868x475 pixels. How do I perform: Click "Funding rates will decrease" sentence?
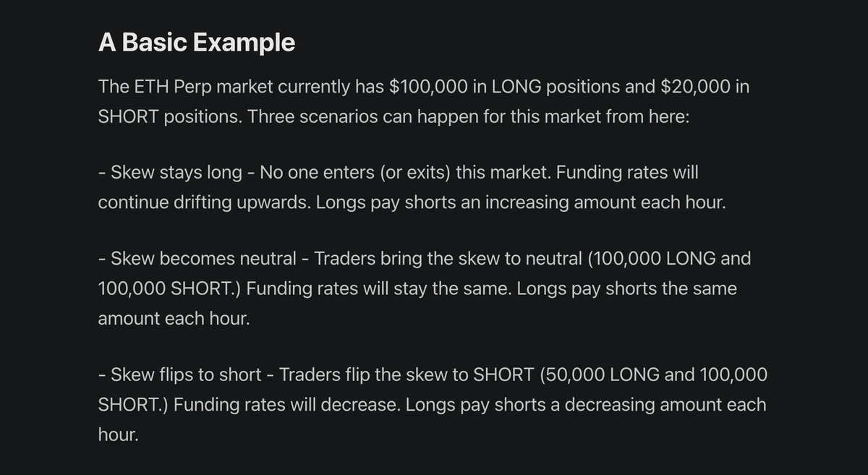coord(286,405)
